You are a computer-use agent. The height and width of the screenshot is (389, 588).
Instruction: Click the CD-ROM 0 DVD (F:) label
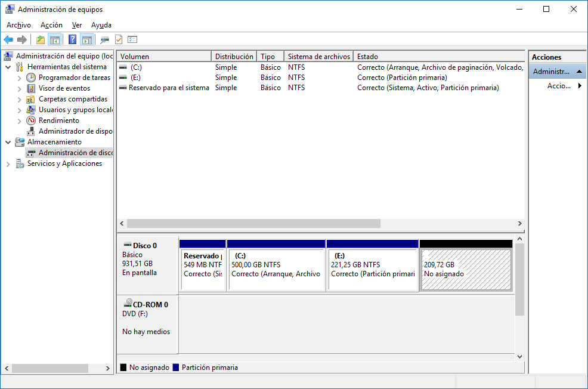pyautogui.click(x=135, y=314)
